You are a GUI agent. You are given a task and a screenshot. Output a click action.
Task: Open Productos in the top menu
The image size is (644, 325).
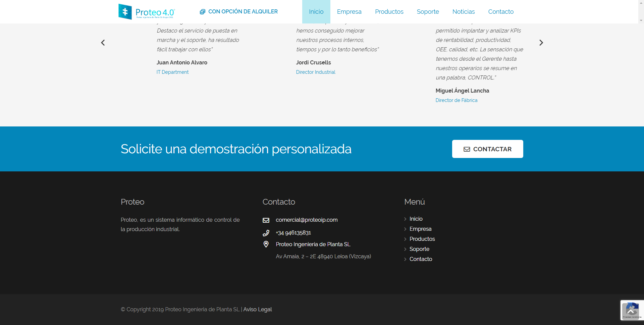point(389,12)
